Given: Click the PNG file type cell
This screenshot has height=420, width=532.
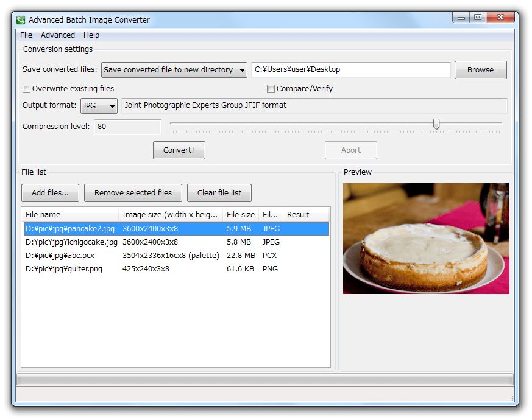Looking at the screenshot, I should (x=270, y=269).
